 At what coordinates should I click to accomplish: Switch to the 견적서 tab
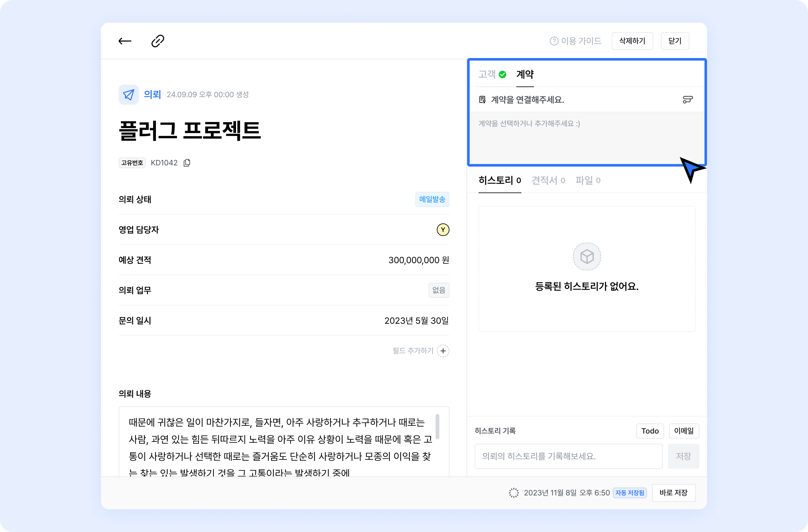(548, 180)
